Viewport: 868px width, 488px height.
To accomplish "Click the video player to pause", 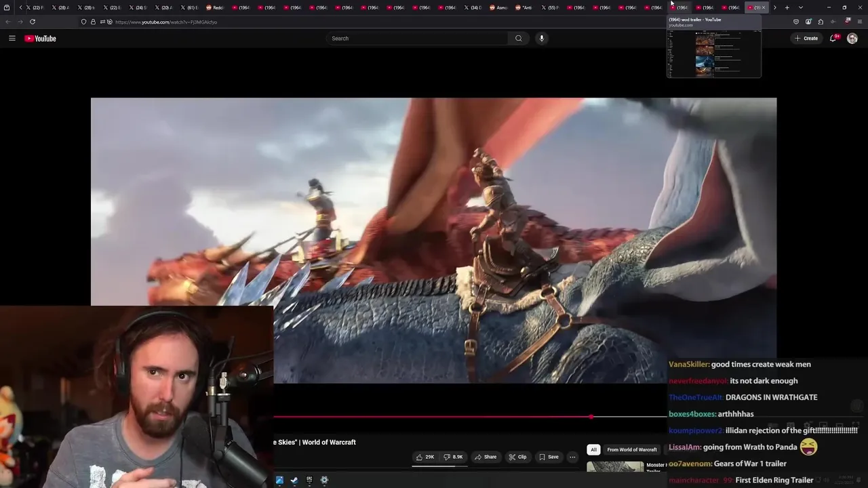I will 433,240.
